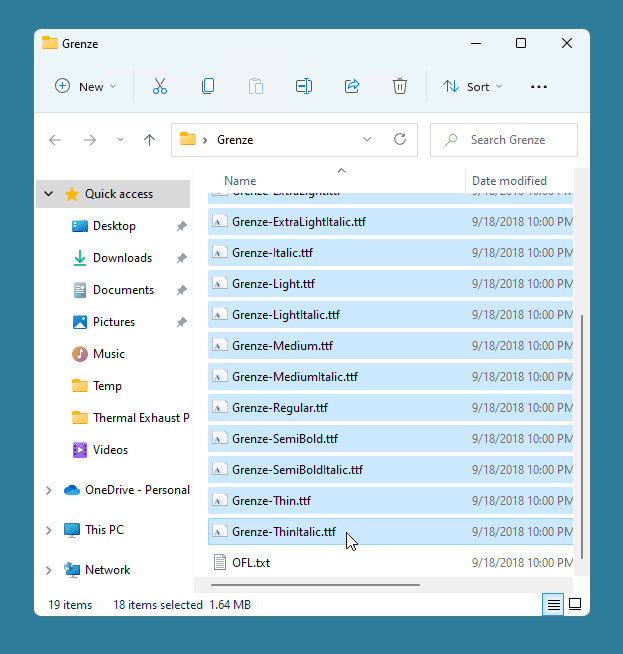Image resolution: width=623 pixels, height=654 pixels.
Task: Expand address bar history dropdown
Action: [367, 139]
